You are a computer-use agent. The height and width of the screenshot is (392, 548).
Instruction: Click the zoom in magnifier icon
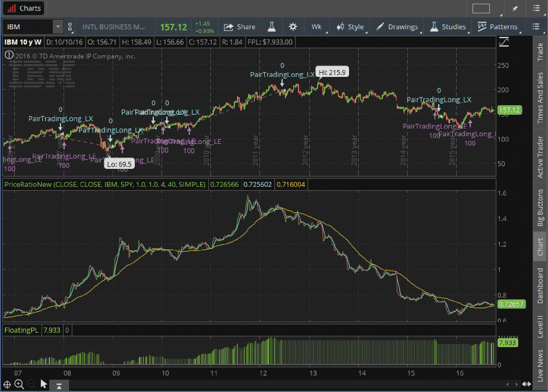pos(19,384)
